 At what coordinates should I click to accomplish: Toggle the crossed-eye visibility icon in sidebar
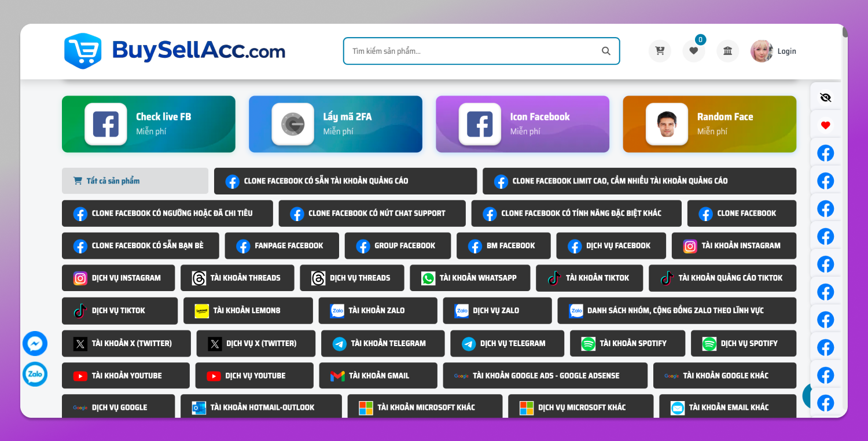[826, 97]
